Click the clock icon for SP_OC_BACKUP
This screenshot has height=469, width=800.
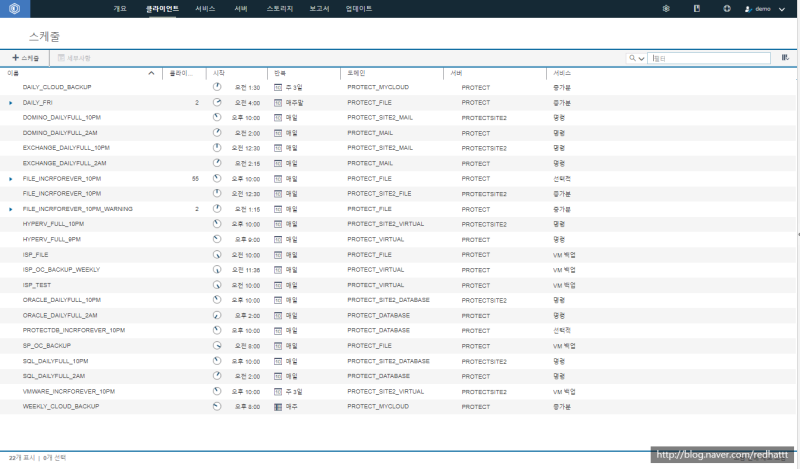[217, 346]
